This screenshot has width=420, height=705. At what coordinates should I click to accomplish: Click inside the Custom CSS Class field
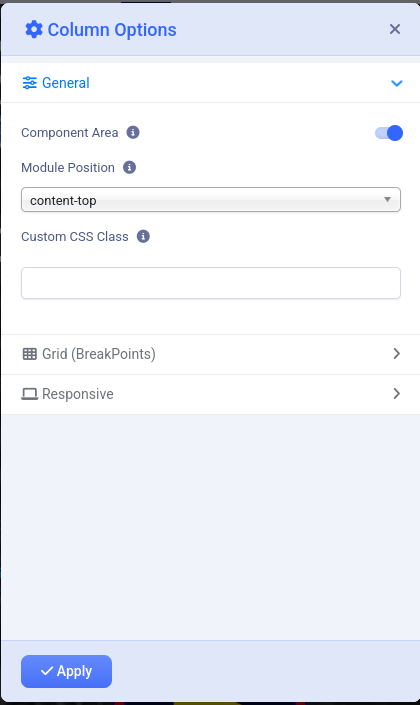pyautogui.click(x=211, y=283)
